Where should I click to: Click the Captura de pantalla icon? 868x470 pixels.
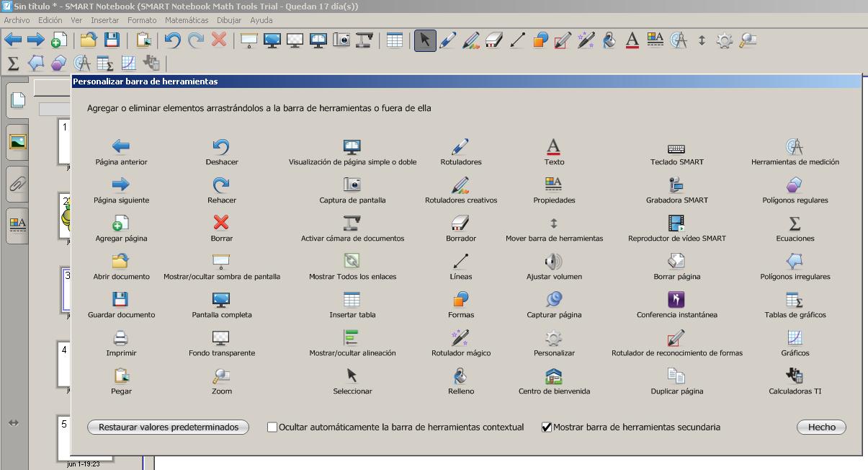coord(352,185)
